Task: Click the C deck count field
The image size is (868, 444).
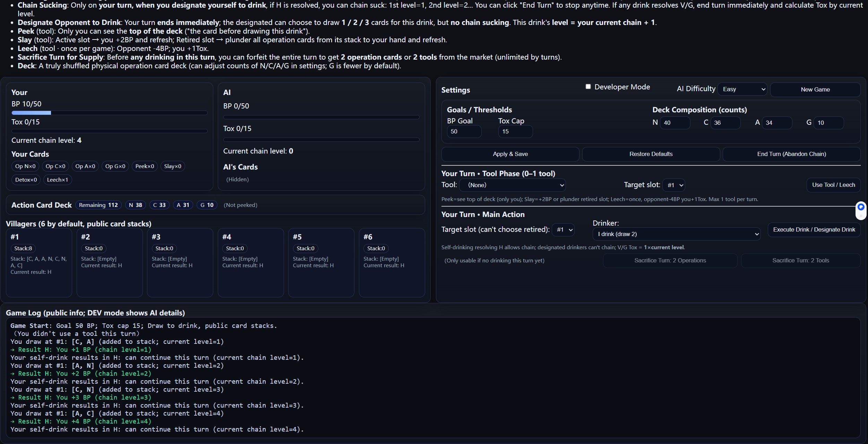Action: 725,123
